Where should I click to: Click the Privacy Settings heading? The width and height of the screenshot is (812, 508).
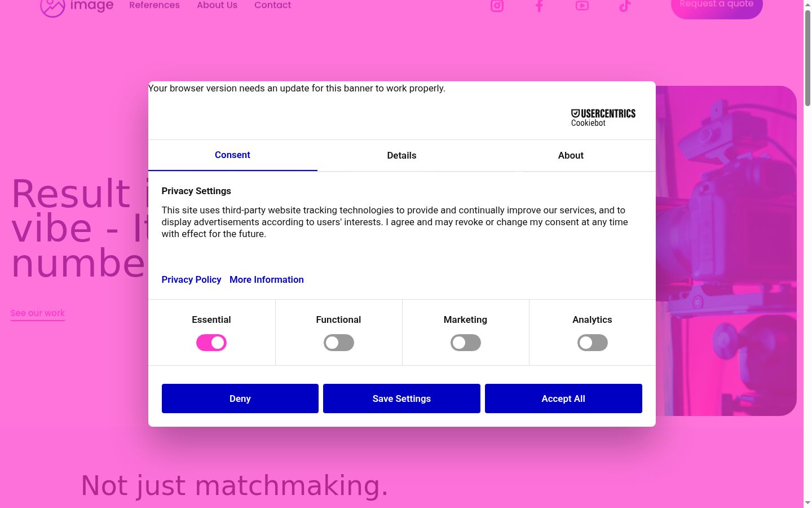click(196, 191)
